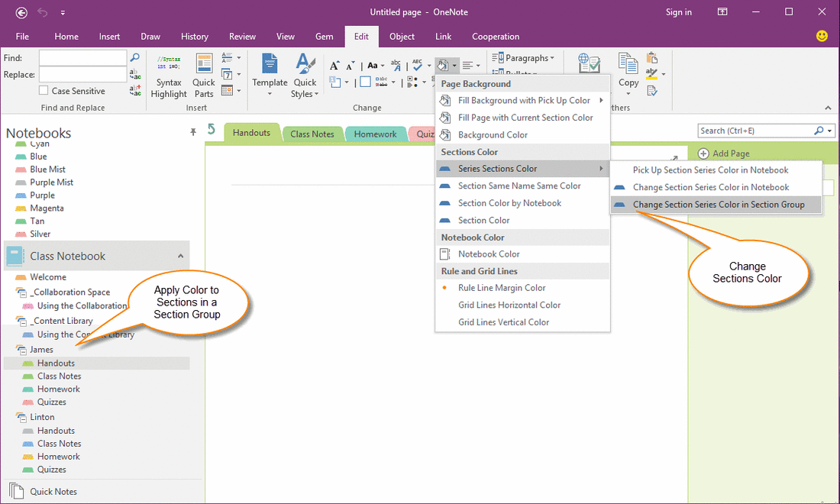
Task: Select the Magenta section in Notebooks
Action: pos(47,208)
